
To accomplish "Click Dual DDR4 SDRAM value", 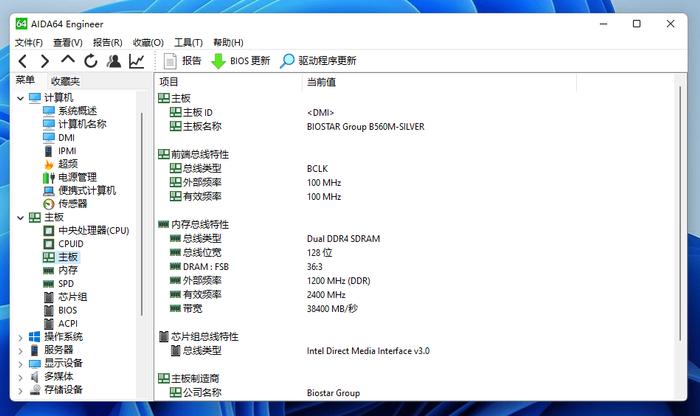I will [x=343, y=239].
